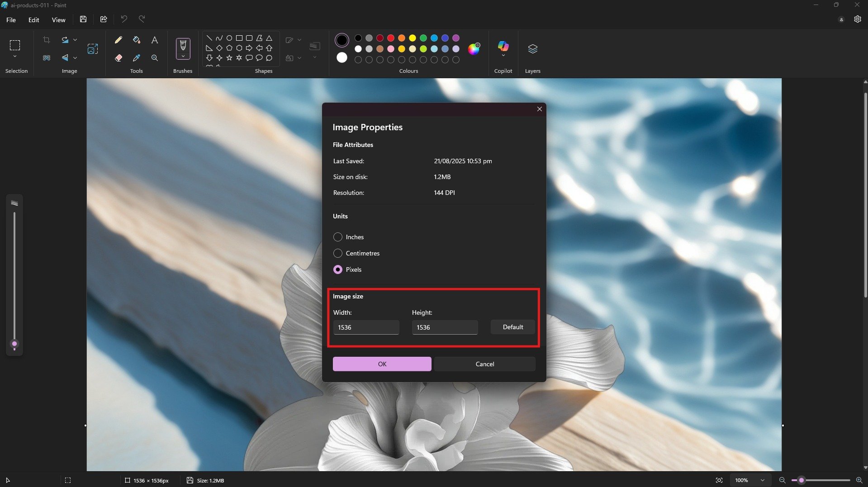Select the Text tool
The width and height of the screenshot is (868, 487).
pos(155,40)
